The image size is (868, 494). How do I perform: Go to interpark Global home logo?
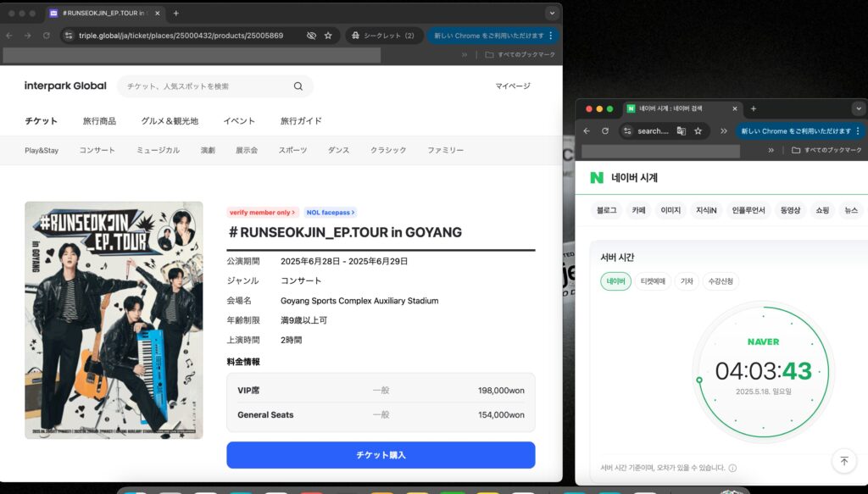[65, 86]
